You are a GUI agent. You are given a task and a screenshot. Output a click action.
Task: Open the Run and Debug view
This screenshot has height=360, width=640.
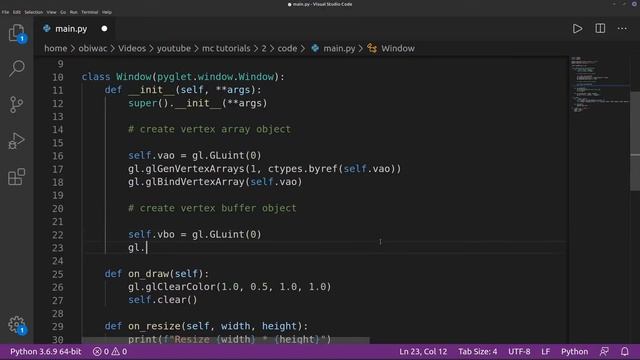[16, 140]
